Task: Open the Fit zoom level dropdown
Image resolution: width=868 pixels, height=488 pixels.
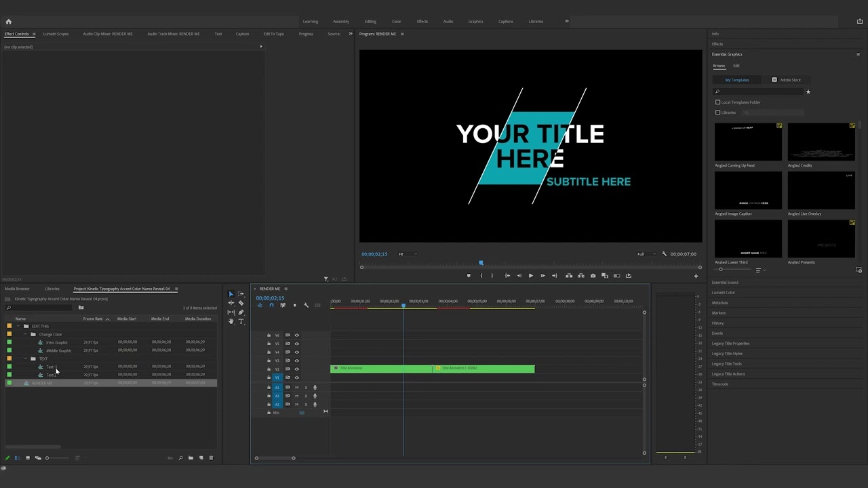Action: pyautogui.click(x=408, y=254)
